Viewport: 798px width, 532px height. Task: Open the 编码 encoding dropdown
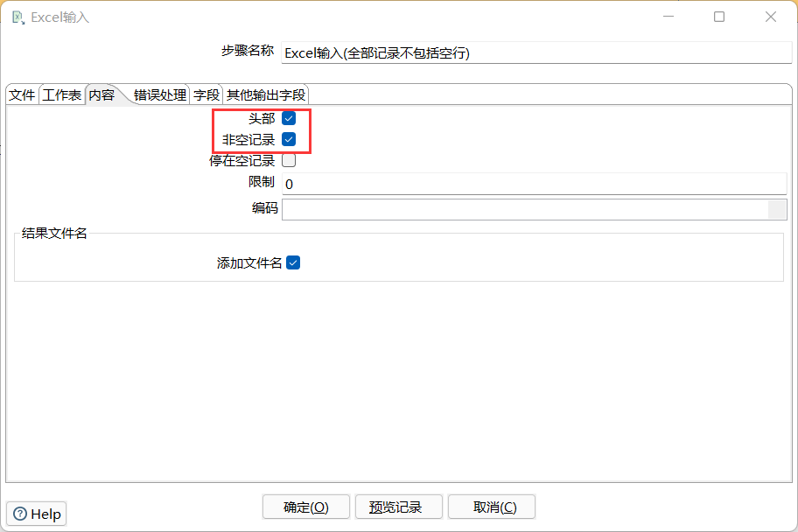777,208
